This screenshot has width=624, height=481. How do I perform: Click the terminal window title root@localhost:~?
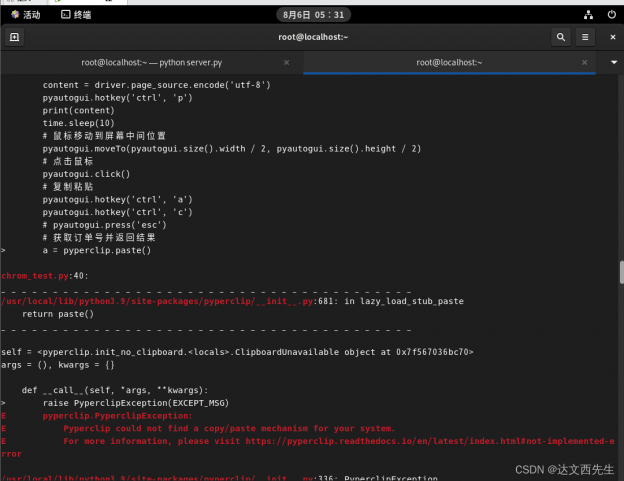pos(313,37)
